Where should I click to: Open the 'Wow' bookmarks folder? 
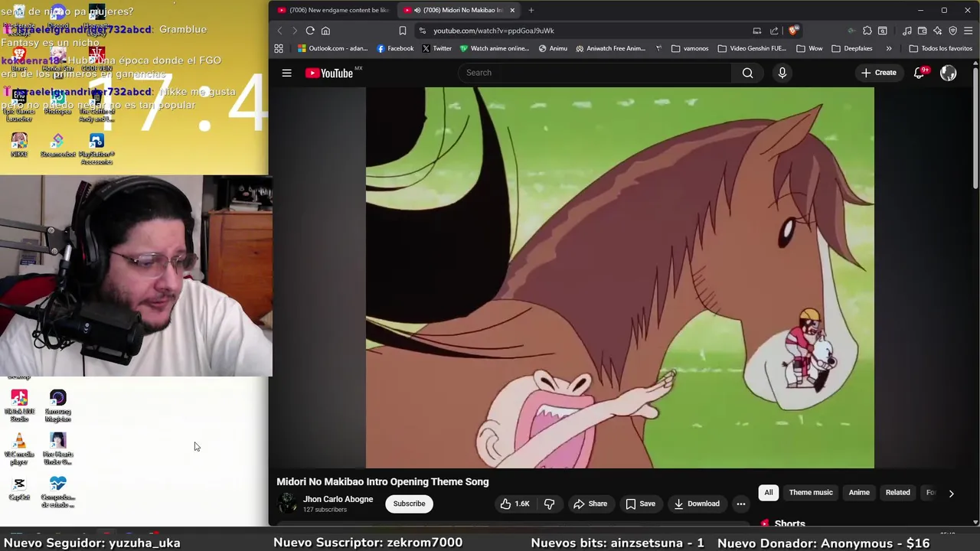809,48
